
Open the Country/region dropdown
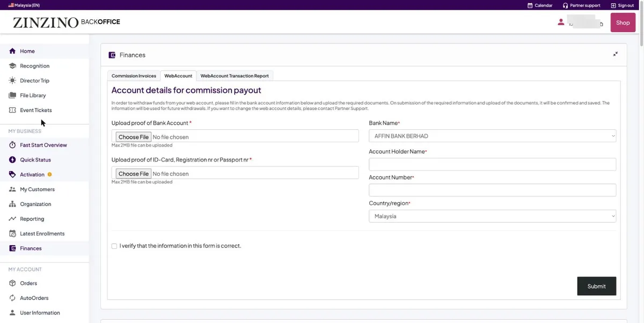492,216
